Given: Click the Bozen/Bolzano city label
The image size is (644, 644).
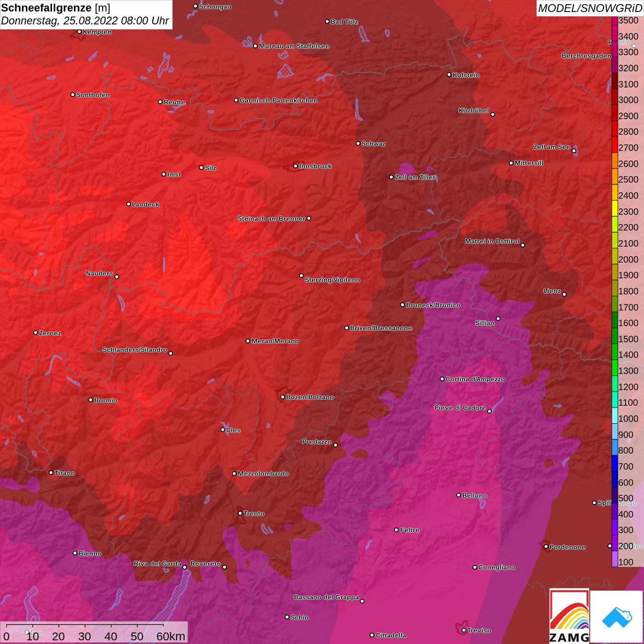Looking at the screenshot, I should (310, 397).
